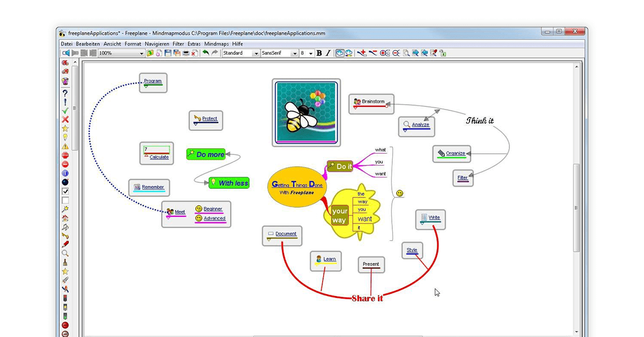Toggle Italic formatting
644x337 pixels.
328,53
